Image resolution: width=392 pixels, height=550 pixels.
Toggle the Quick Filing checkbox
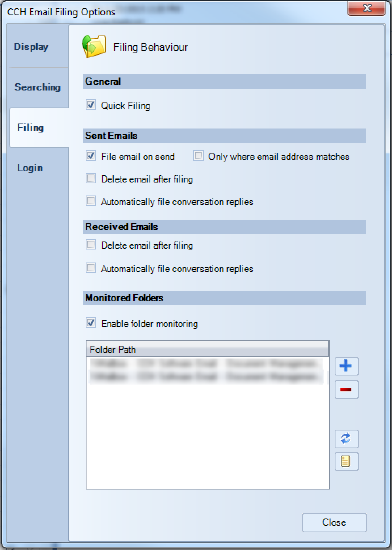(91, 105)
